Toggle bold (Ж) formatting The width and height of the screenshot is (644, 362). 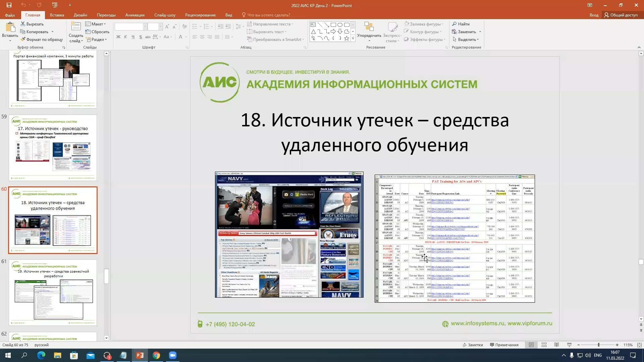(118, 37)
